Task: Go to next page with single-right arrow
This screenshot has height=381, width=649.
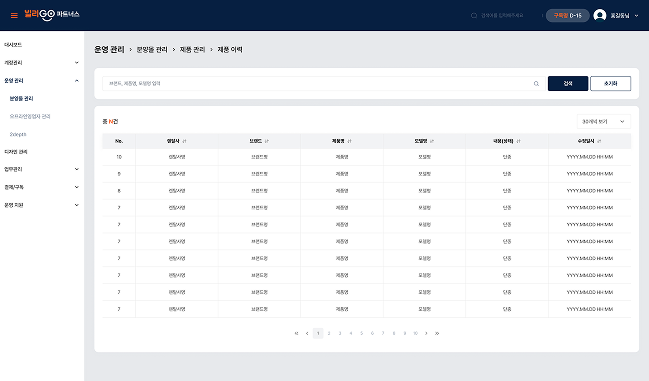Action: (426, 333)
